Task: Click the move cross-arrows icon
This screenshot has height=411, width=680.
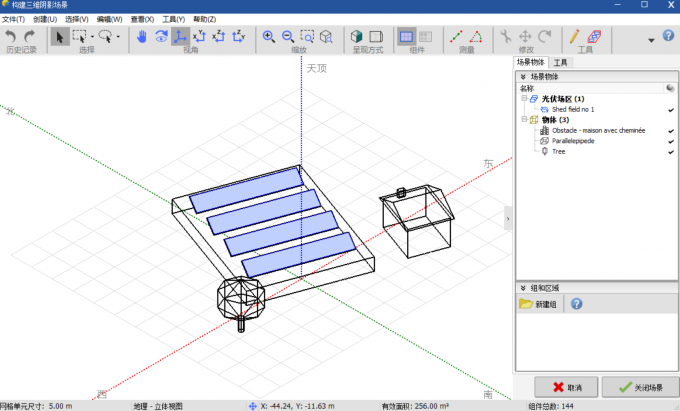Action: 526,37
